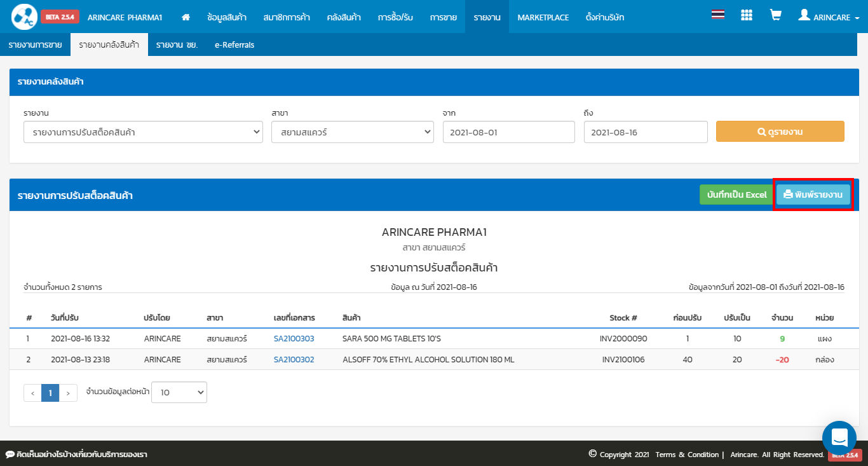Select page 1 in pagination
868x466 pixels.
(50, 393)
